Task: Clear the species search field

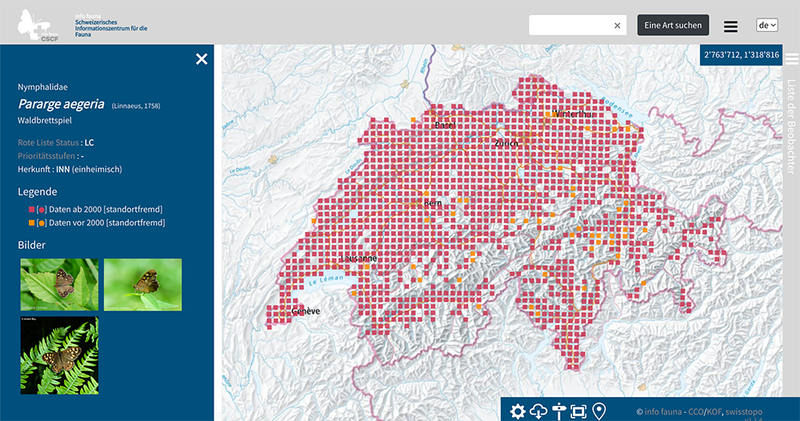Action: [617, 25]
